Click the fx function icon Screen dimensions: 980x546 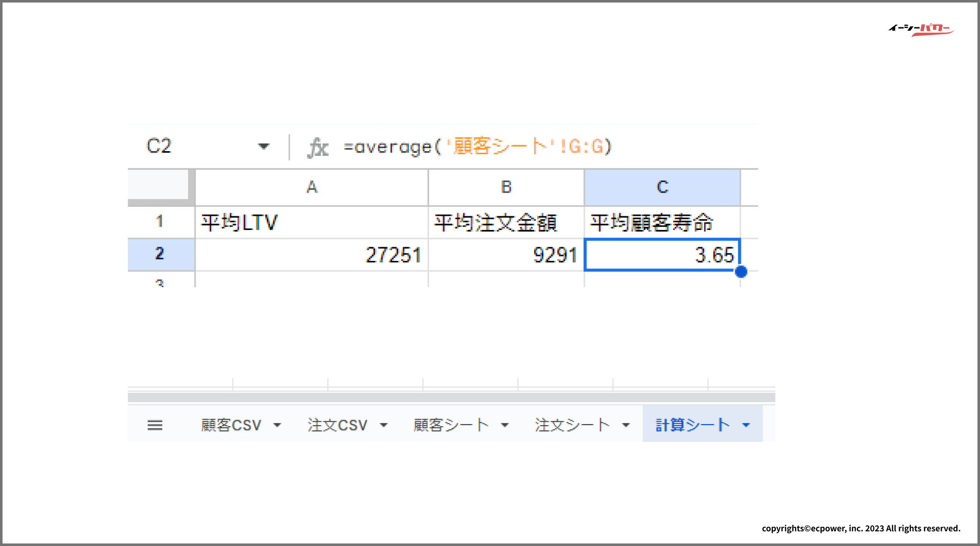318,147
